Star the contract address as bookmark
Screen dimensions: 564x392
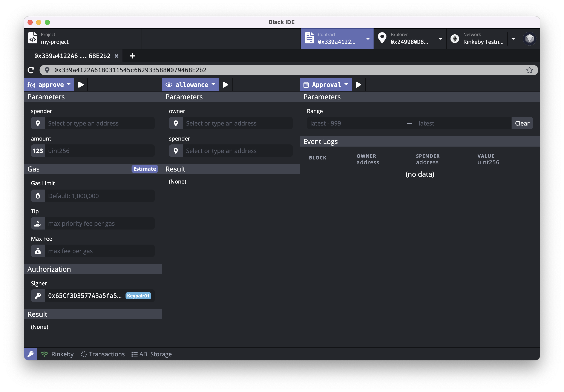click(x=529, y=70)
